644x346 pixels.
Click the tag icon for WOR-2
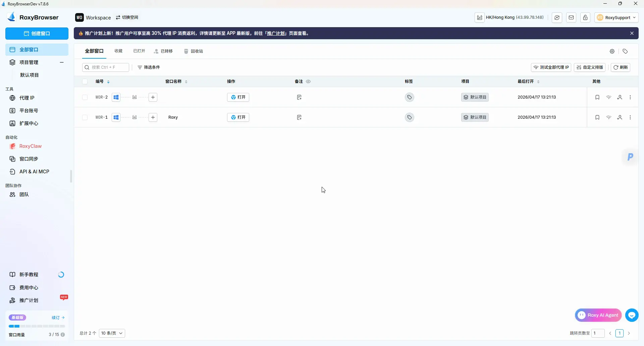point(410,97)
